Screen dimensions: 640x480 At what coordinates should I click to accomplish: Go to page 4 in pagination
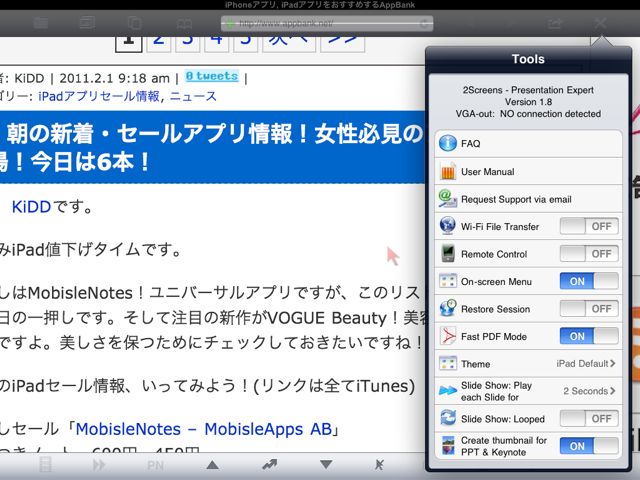(x=217, y=43)
